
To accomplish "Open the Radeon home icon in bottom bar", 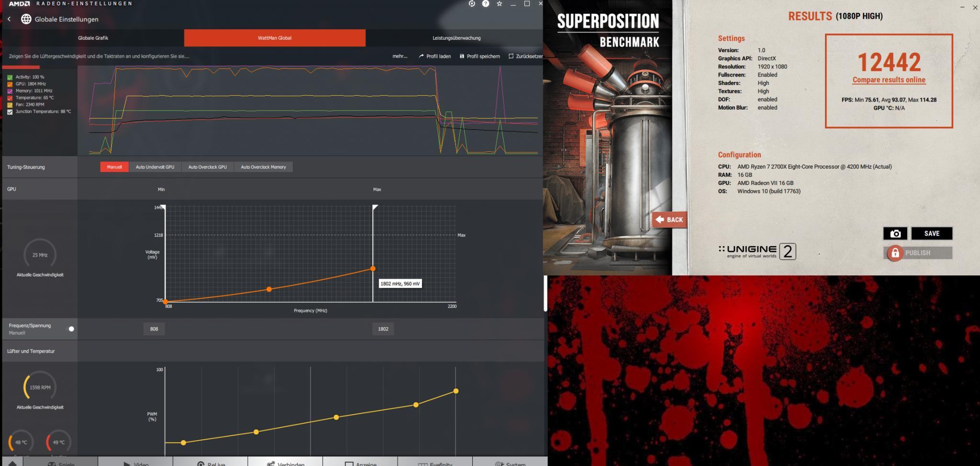I will (x=12, y=463).
